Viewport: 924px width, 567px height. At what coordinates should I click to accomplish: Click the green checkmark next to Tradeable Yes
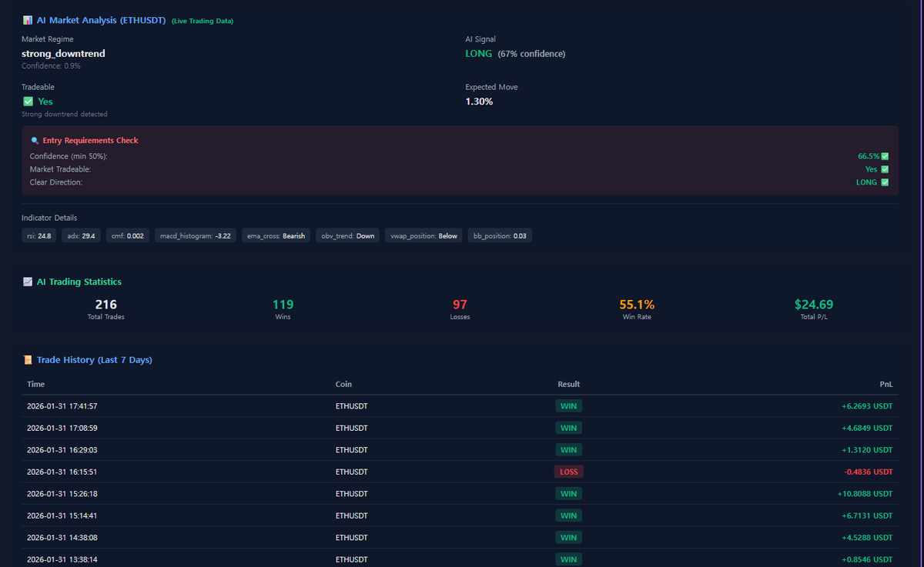[x=28, y=102]
